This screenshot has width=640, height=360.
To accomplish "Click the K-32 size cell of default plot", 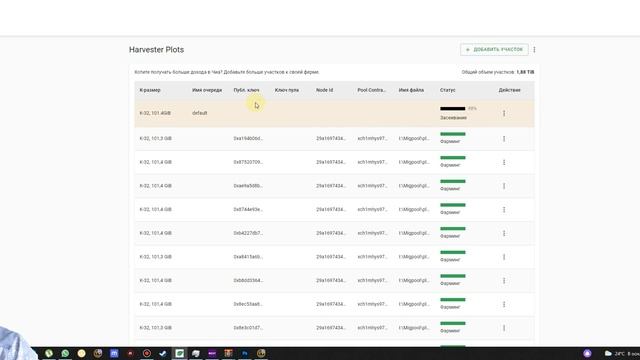I will pos(155,113).
